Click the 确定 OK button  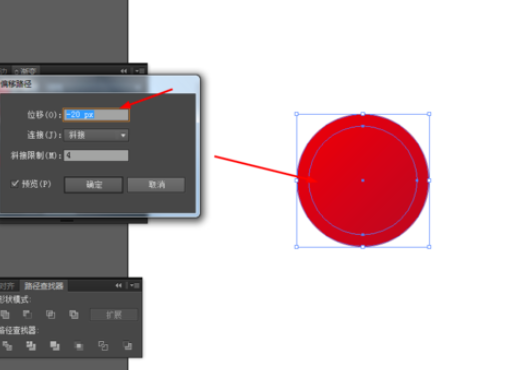[x=94, y=185]
